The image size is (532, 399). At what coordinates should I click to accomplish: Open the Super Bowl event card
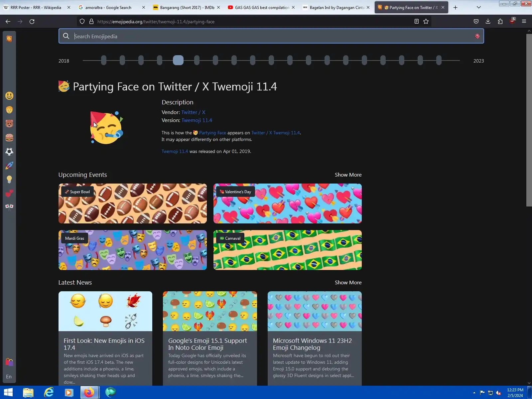(133, 203)
